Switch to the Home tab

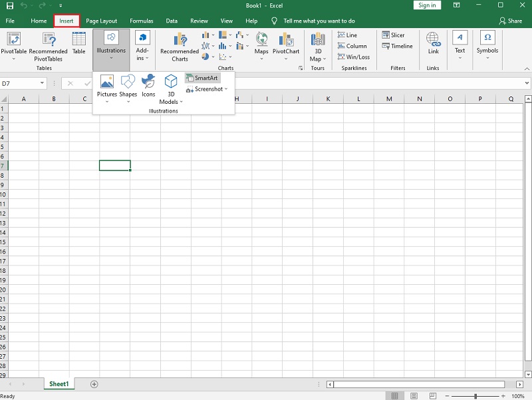pos(39,21)
